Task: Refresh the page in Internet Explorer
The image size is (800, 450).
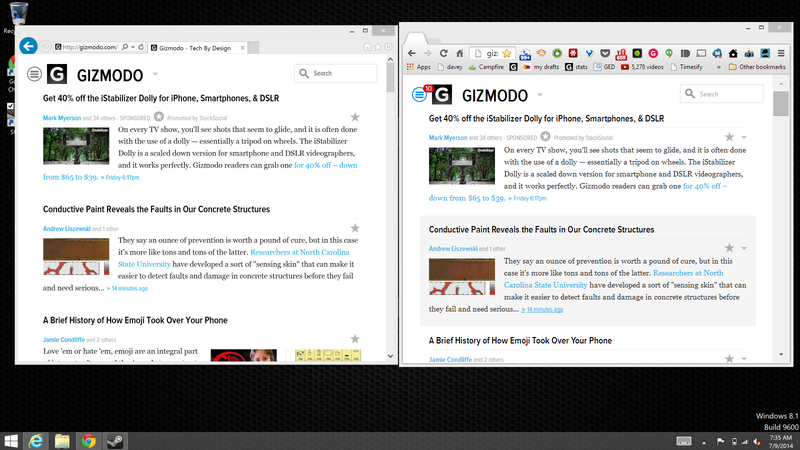Action: pyautogui.click(x=141, y=47)
